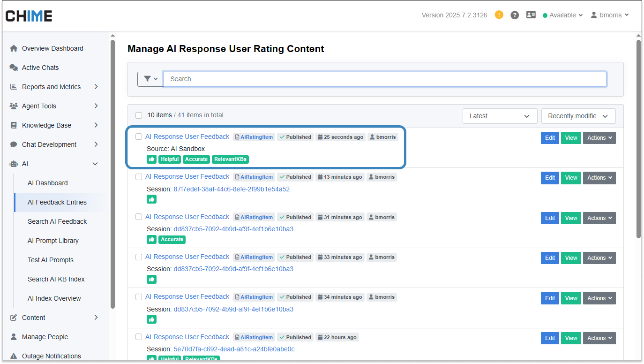Click thumbs-up icon under session 87f7edef
This screenshot has width=644, height=364.
click(151, 199)
